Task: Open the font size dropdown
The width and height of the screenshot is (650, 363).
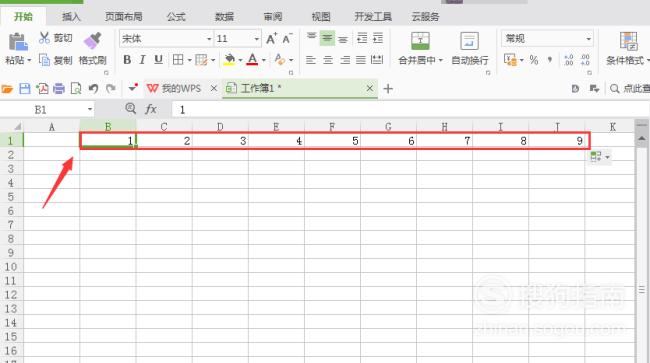Action: [x=257, y=39]
